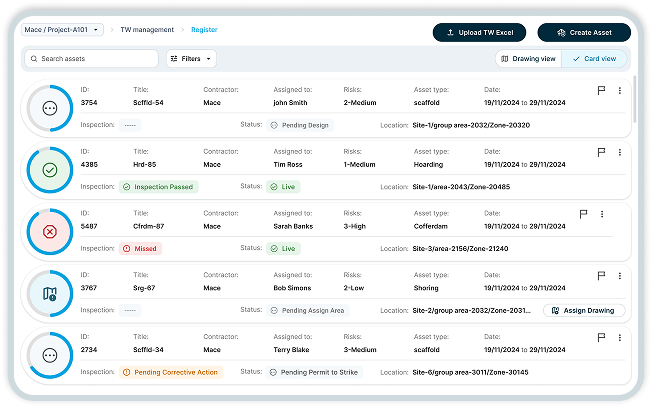Click the flag icon on asset 5487
Screen dimensions: 652x407
click(x=583, y=214)
